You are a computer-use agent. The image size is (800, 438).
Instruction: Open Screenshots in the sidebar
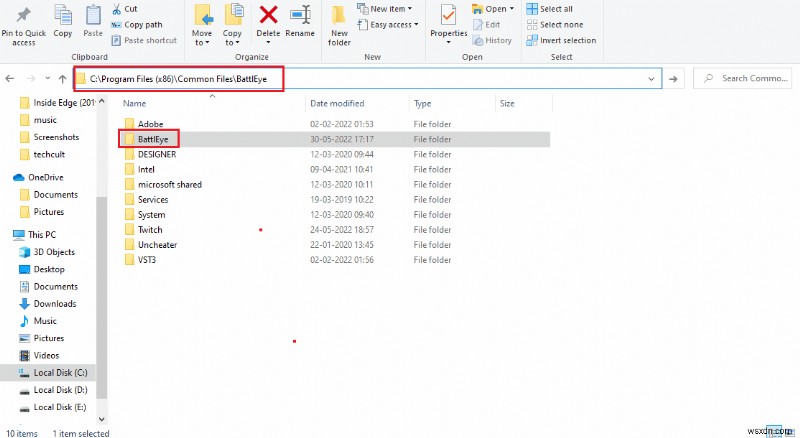[x=49, y=137]
